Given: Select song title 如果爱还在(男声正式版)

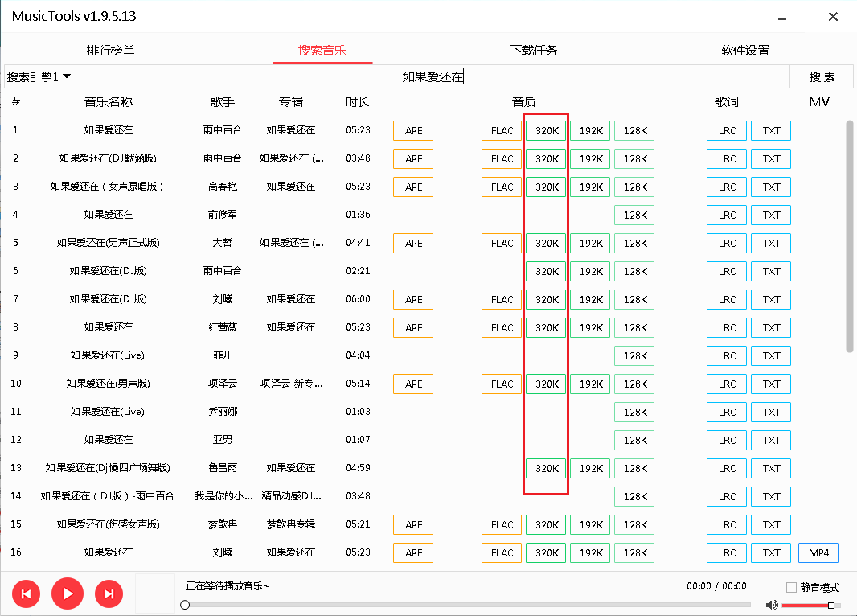Looking at the screenshot, I should 109,243.
